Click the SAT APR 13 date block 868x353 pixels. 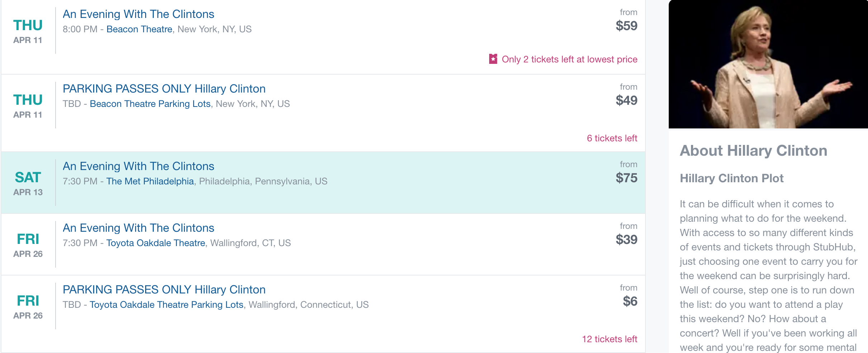(x=28, y=183)
